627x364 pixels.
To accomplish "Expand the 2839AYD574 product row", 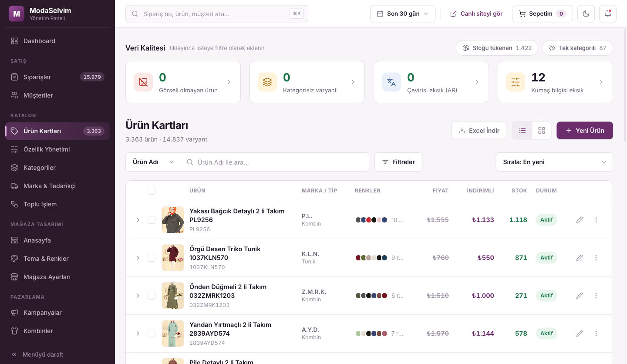I will tap(138, 334).
